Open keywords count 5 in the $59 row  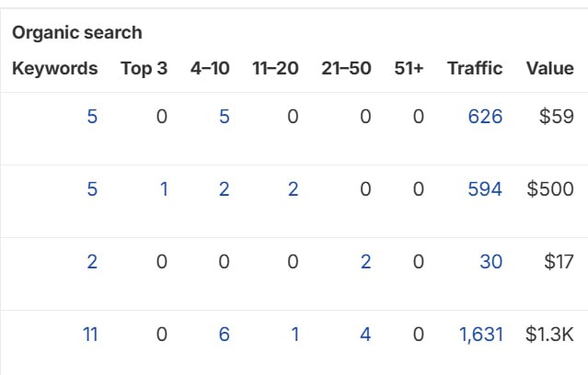coord(92,118)
